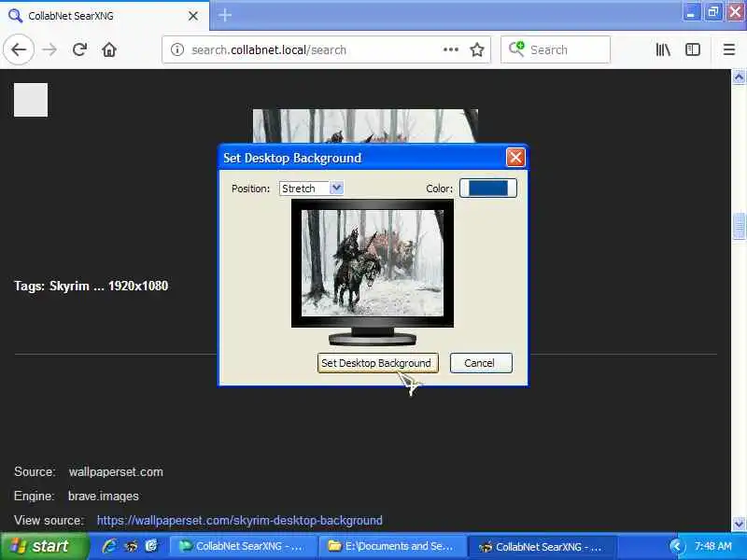This screenshot has height=560, width=747.
Task: Click the Position: label
Action: [x=250, y=189]
